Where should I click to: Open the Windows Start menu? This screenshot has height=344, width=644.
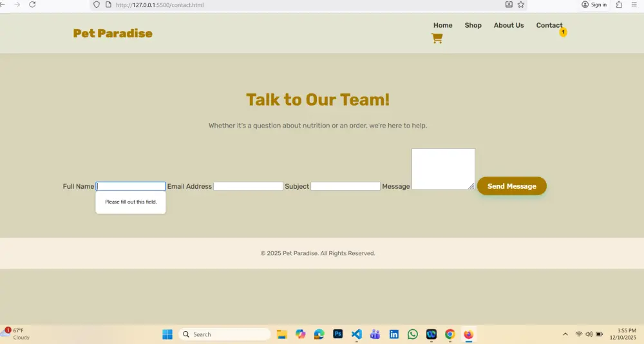pyautogui.click(x=167, y=334)
